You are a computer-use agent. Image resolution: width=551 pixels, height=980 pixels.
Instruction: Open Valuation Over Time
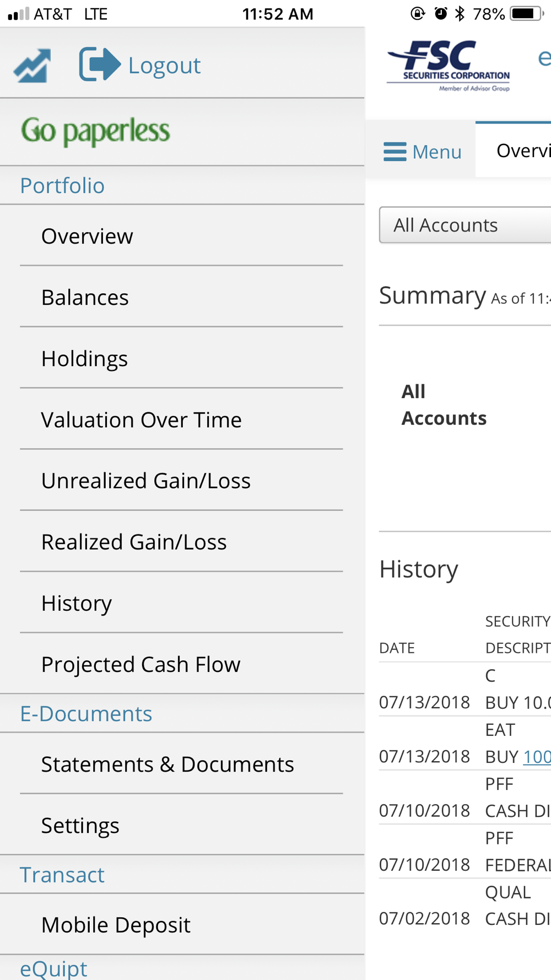[x=141, y=420]
